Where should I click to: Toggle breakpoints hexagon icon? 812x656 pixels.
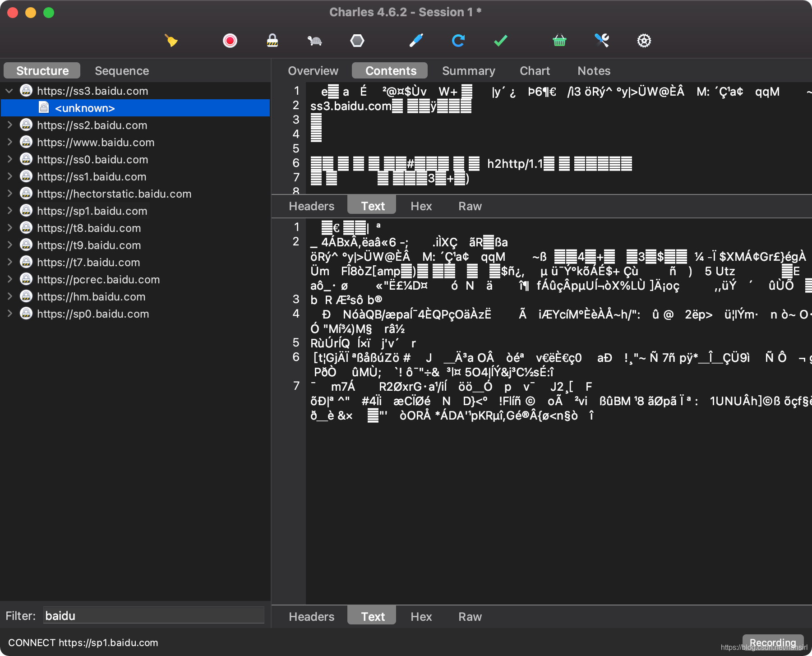[x=357, y=41]
